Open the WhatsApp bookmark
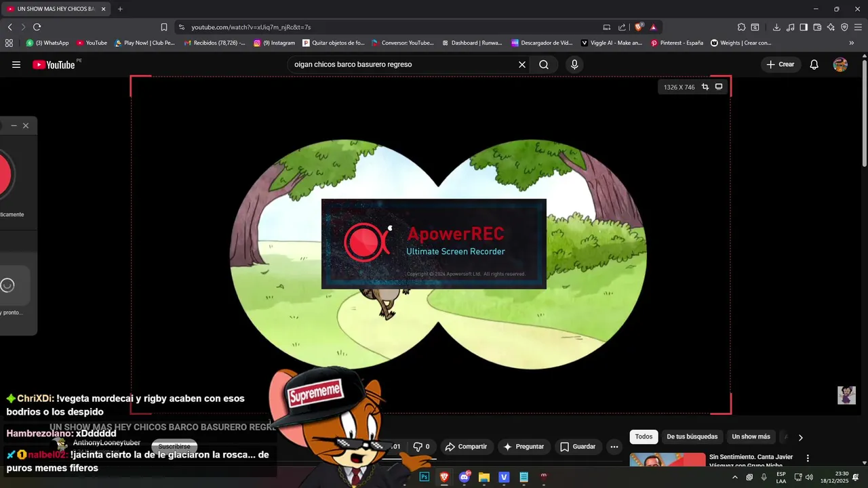Viewport: 868px width, 488px height. click(47, 43)
